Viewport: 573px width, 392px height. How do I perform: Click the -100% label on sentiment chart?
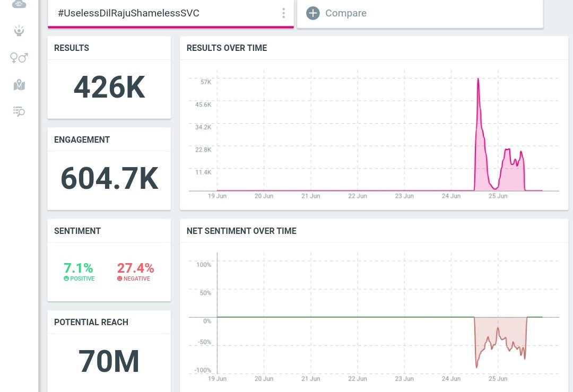(203, 370)
